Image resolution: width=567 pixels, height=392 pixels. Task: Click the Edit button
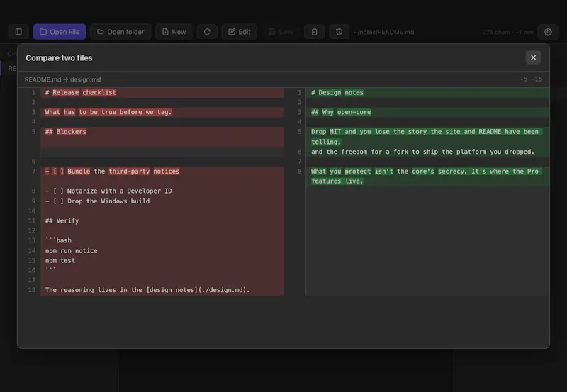pyautogui.click(x=239, y=32)
